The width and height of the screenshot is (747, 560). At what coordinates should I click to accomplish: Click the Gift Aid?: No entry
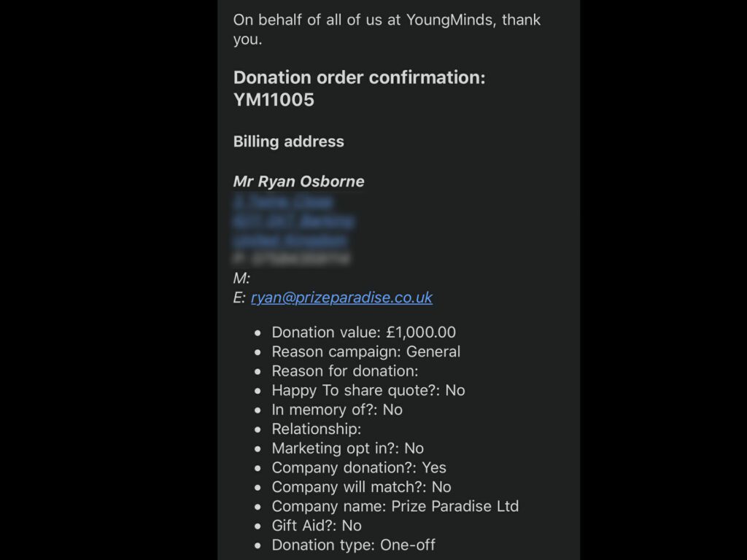pyautogui.click(x=316, y=526)
